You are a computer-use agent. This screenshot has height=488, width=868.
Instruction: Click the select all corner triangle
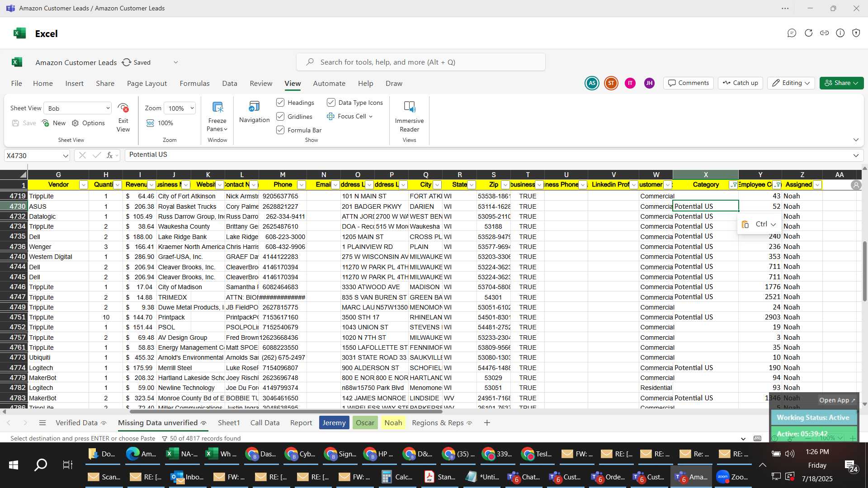(23, 174)
